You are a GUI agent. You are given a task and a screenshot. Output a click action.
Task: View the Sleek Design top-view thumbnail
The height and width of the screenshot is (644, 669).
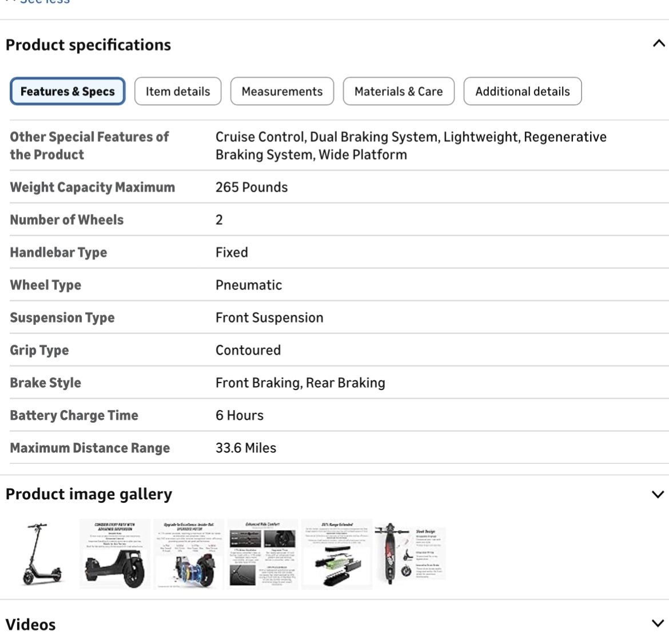click(410, 554)
